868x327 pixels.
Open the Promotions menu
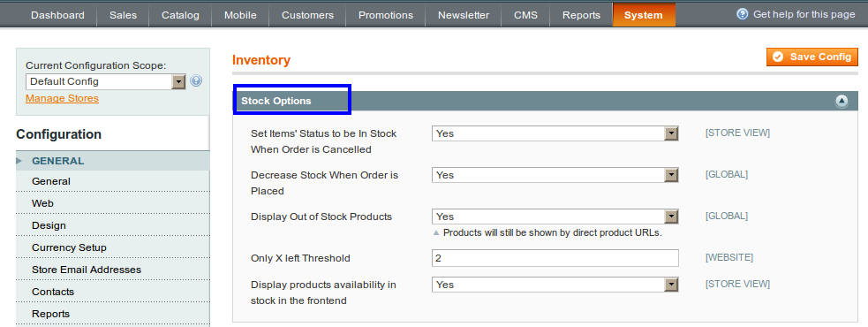click(x=386, y=15)
